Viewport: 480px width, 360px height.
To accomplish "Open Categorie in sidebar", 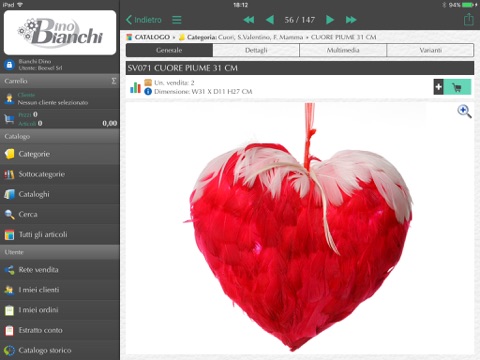I will pos(60,154).
